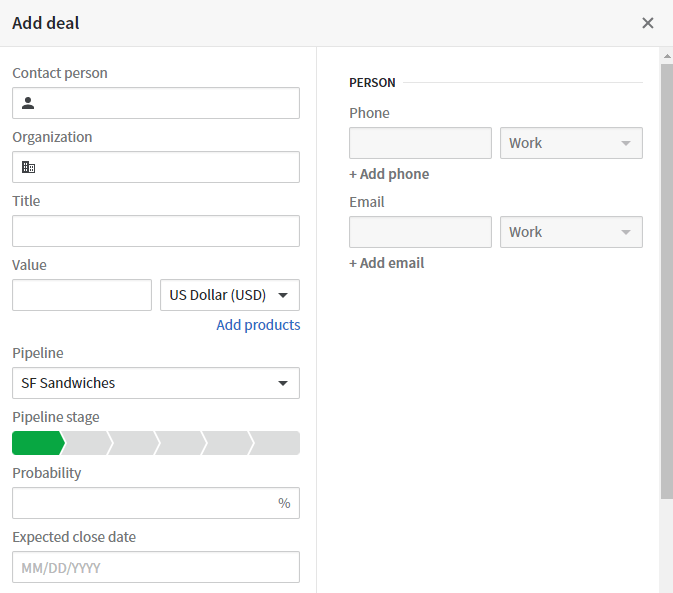Close the Add deal dialog
Screen dimensions: 673x593
pos(647,23)
